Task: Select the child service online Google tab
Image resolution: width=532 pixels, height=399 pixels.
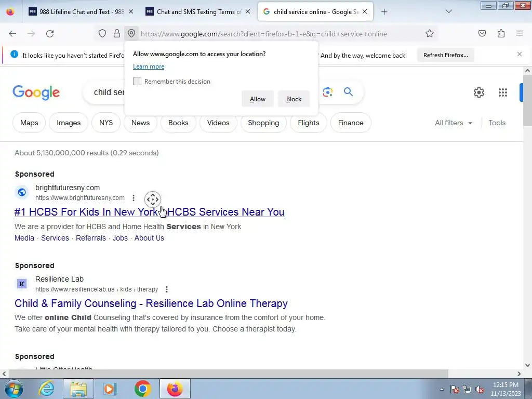Action: click(315, 12)
